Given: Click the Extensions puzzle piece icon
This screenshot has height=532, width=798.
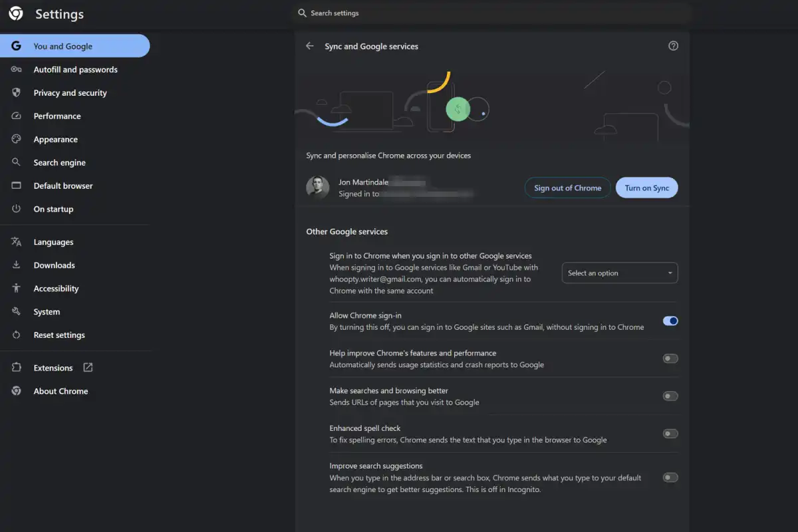Looking at the screenshot, I should tap(17, 368).
